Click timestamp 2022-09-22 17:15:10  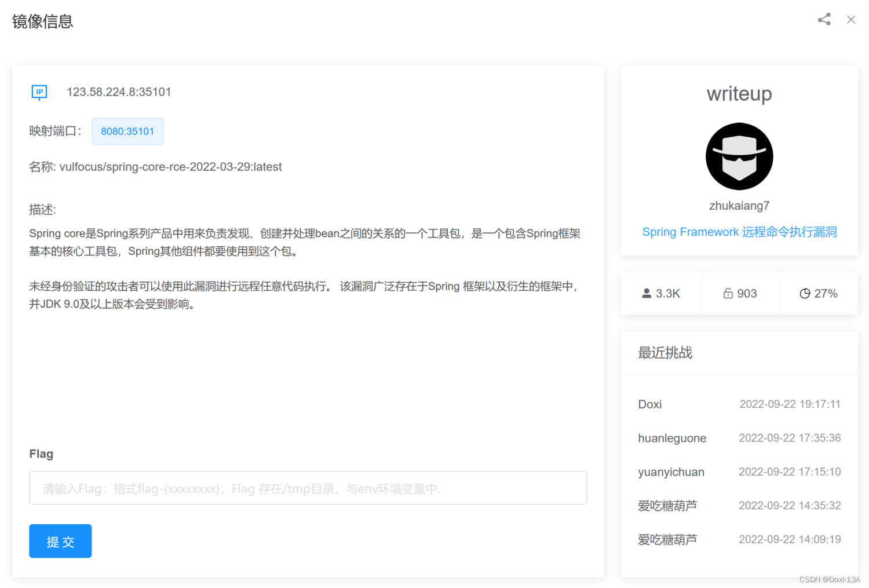pos(790,472)
